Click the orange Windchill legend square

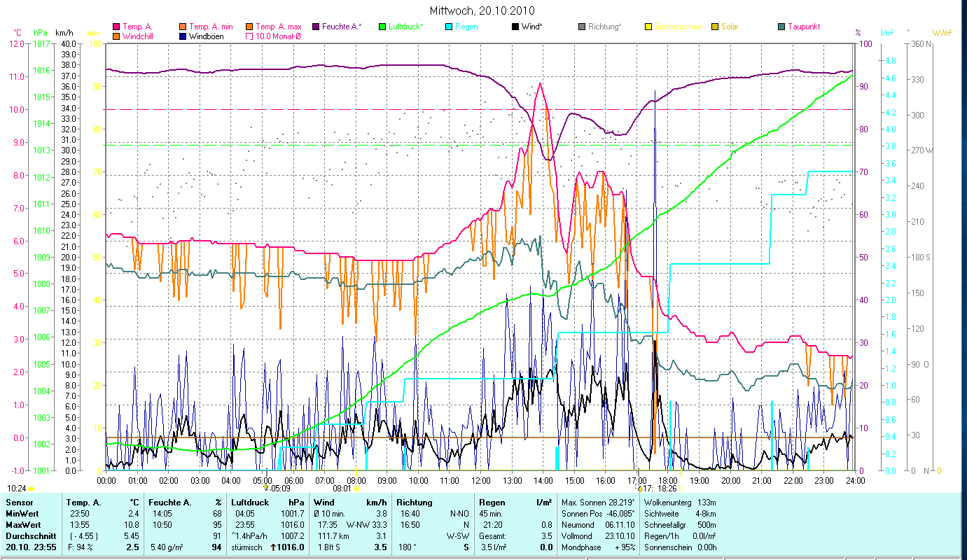coord(116,36)
